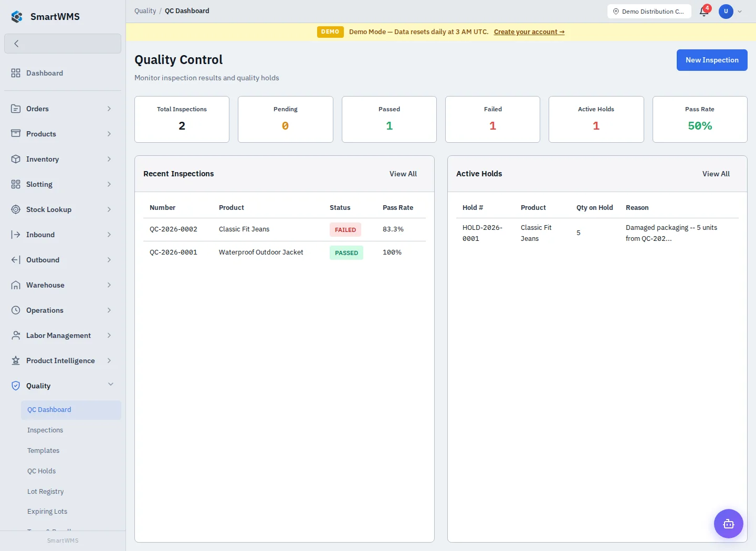This screenshot has width=756, height=551.
Task: Click the Orders icon in sidebar
Action: click(16, 109)
